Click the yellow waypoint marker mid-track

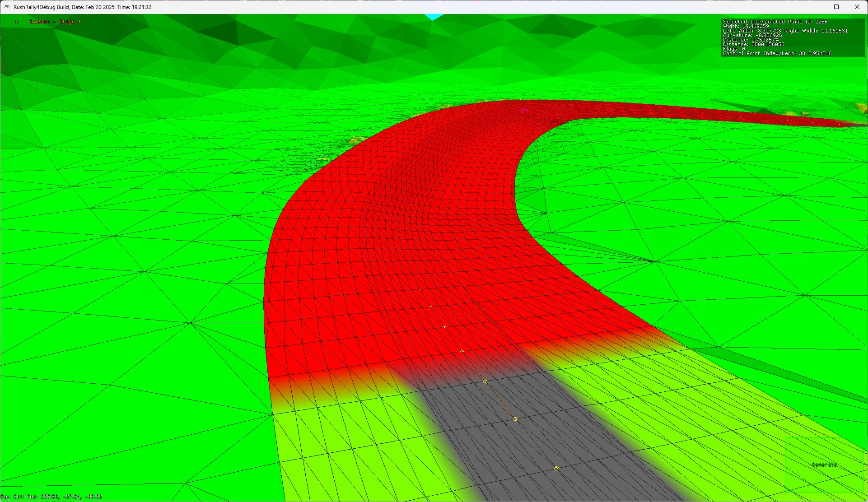(x=462, y=351)
